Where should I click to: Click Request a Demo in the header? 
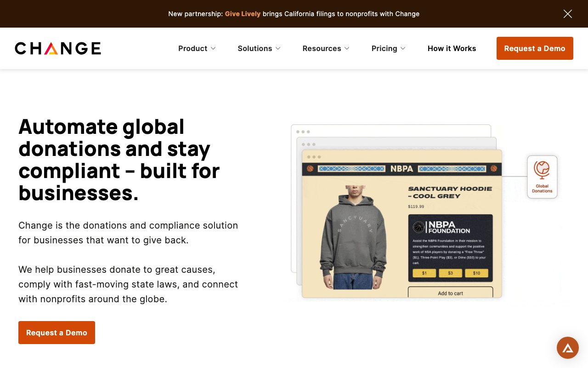535,48
